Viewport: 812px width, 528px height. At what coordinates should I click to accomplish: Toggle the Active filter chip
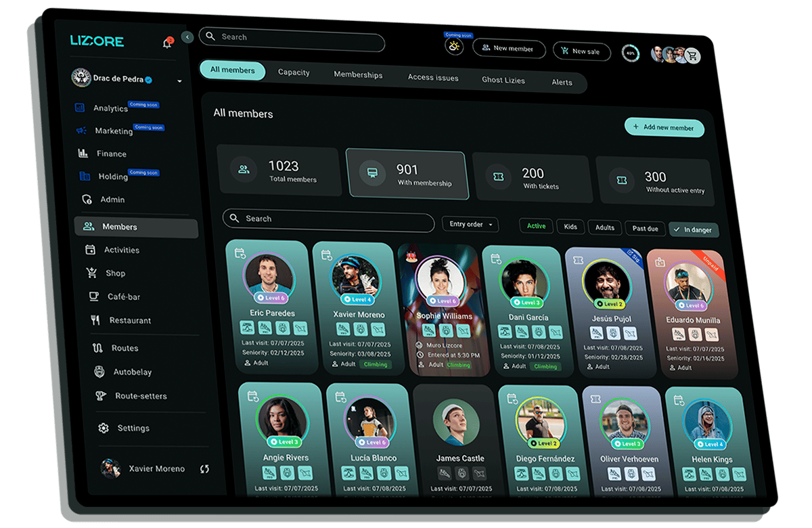[x=536, y=226]
